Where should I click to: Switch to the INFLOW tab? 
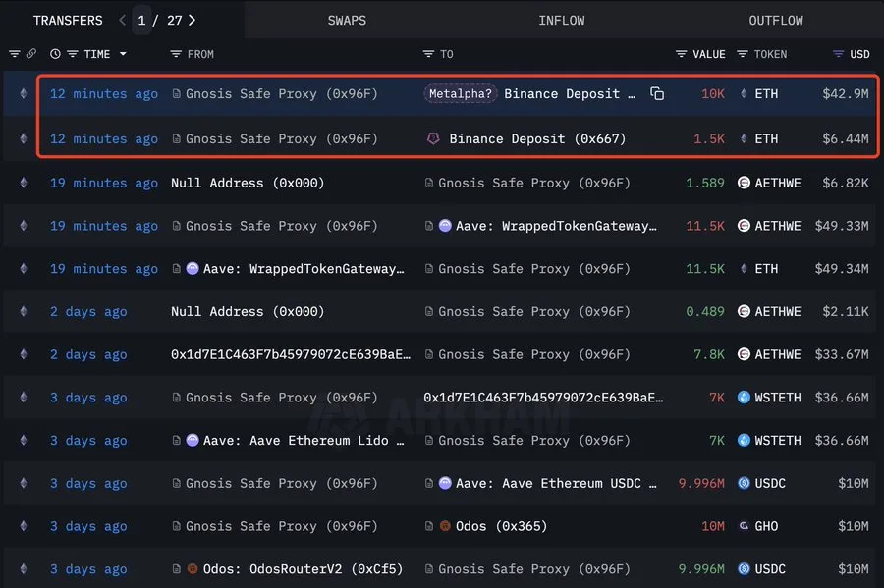click(561, 21)
